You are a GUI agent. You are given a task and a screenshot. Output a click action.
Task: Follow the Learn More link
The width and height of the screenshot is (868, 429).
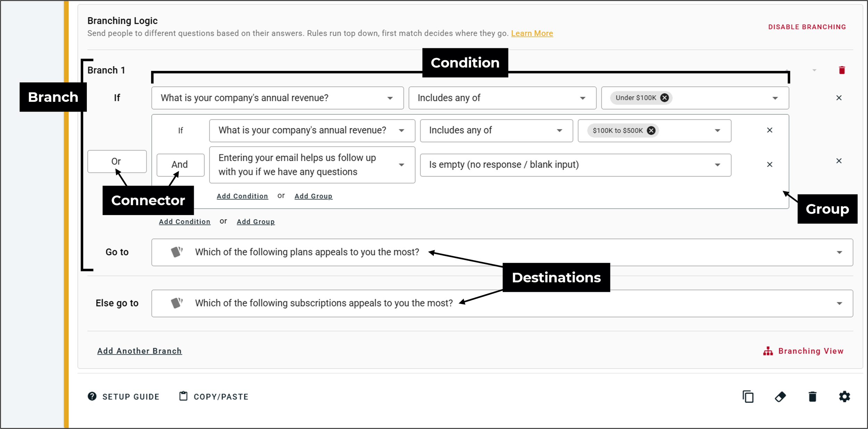(x=532, y=33)
